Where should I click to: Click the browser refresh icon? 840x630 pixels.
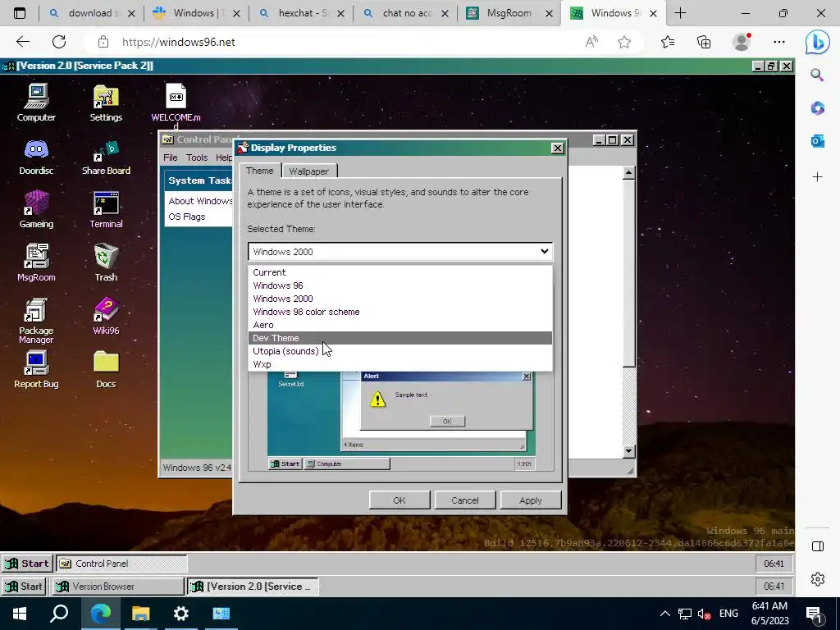click(x=59, y=42)
